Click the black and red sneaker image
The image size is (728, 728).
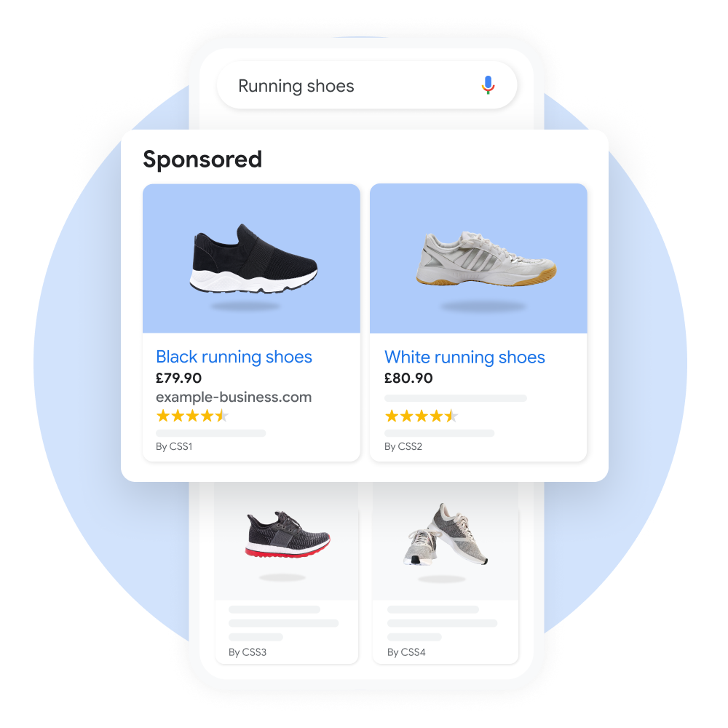[288, 535]
